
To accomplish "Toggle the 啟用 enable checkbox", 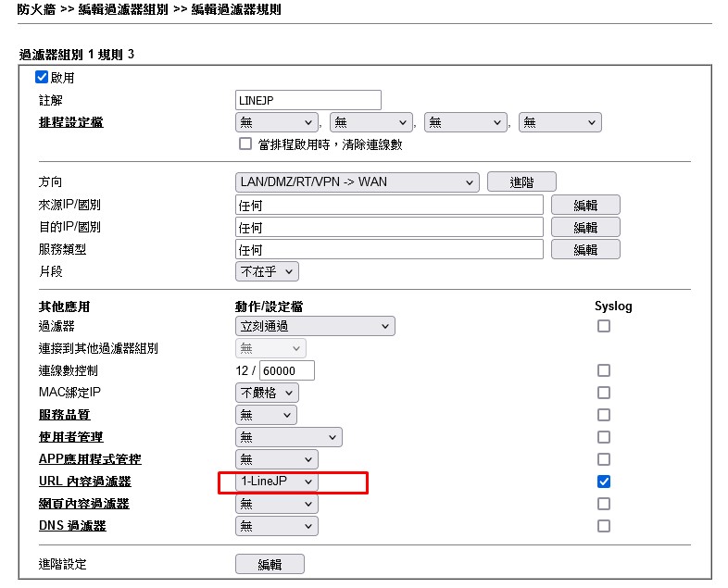I will [x=42, y=78].
